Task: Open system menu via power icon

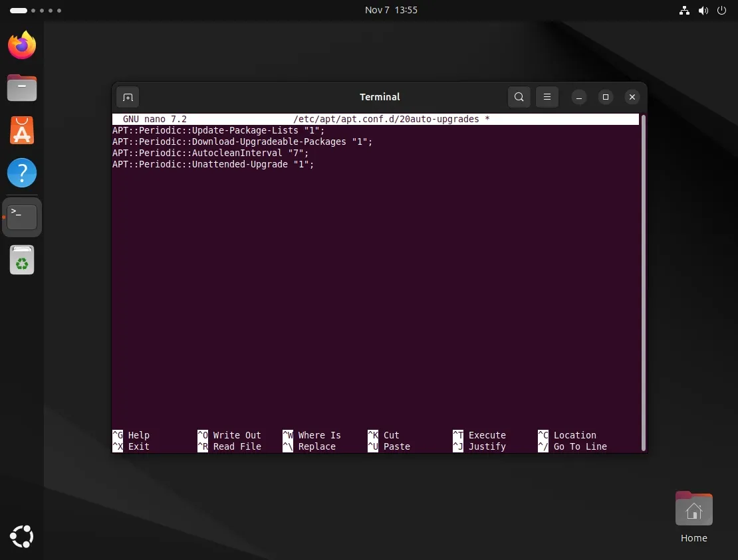Action: (x=721, y=11)
